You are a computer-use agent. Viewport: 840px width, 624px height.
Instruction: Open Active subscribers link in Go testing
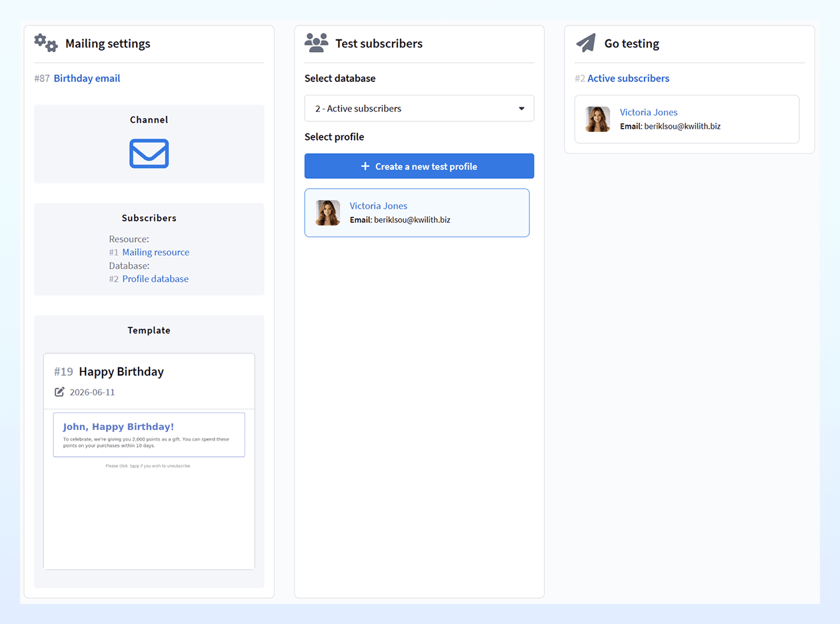[x=628, y=78]
